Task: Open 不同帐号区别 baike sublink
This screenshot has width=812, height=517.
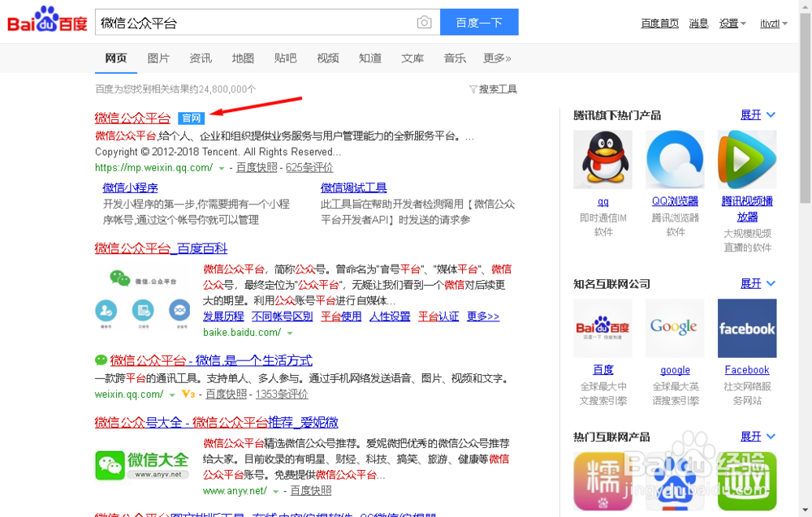Action: [x=283, y=317]
